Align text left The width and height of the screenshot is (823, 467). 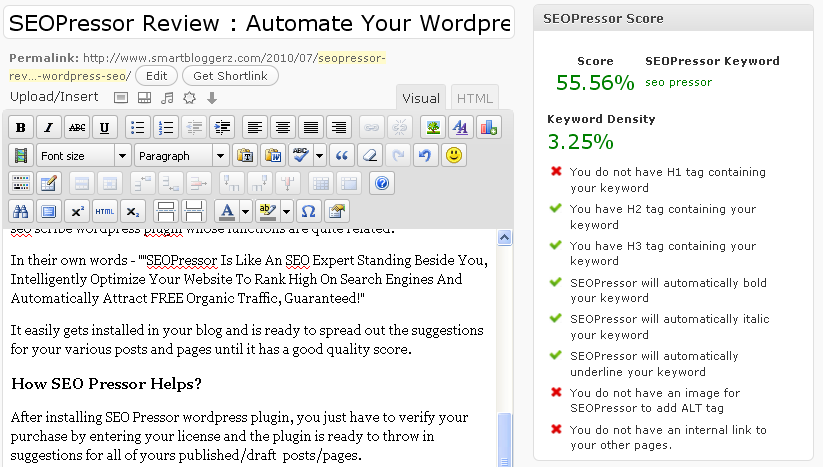pyautogui.click(x=255, y=128)
